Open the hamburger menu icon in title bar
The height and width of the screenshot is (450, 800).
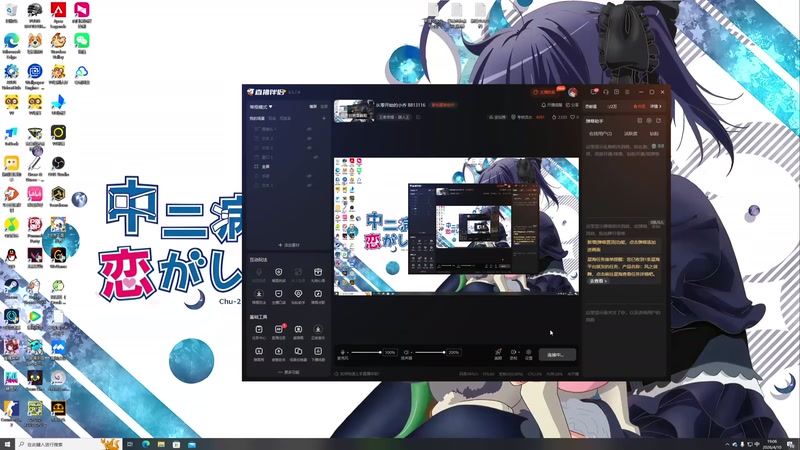[627, 92]
